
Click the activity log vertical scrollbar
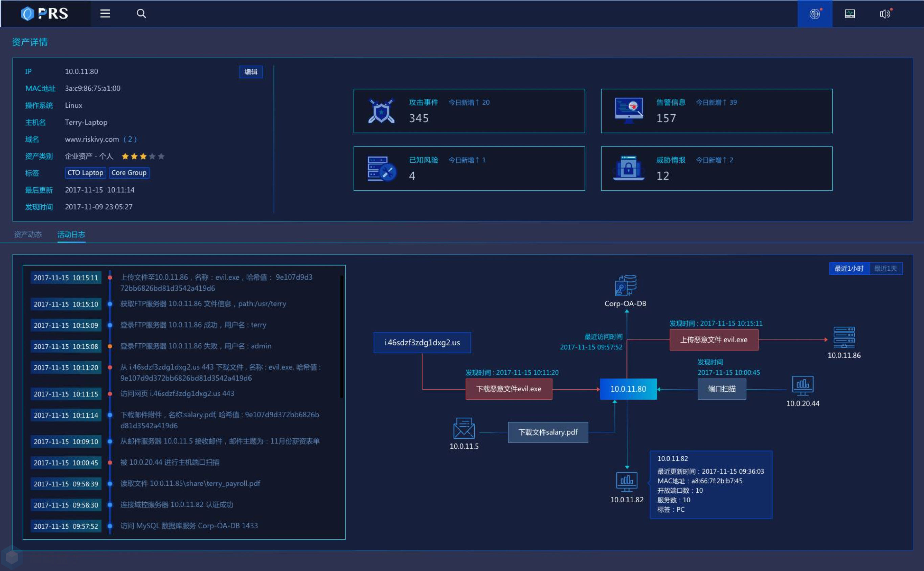[341, 336]
